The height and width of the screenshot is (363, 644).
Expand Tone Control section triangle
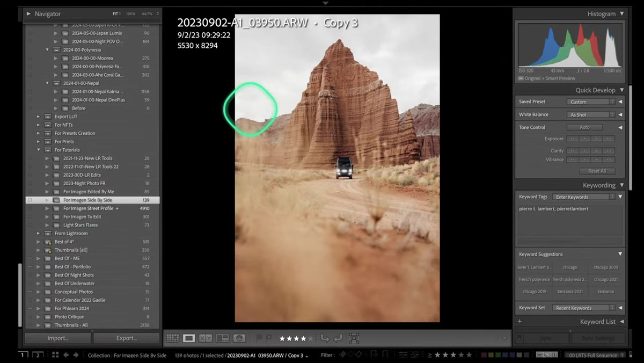(620, 127)
